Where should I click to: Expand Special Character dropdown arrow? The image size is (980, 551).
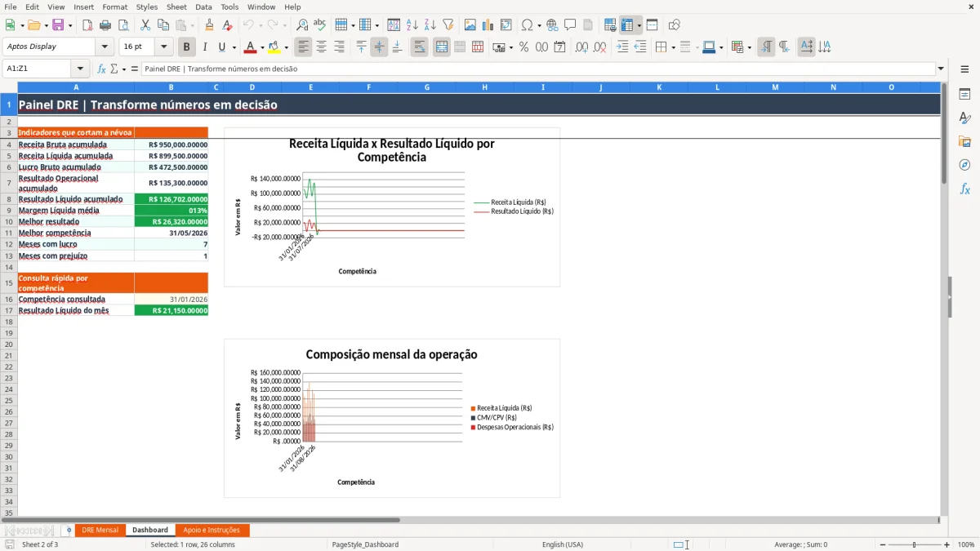(539, 25)
